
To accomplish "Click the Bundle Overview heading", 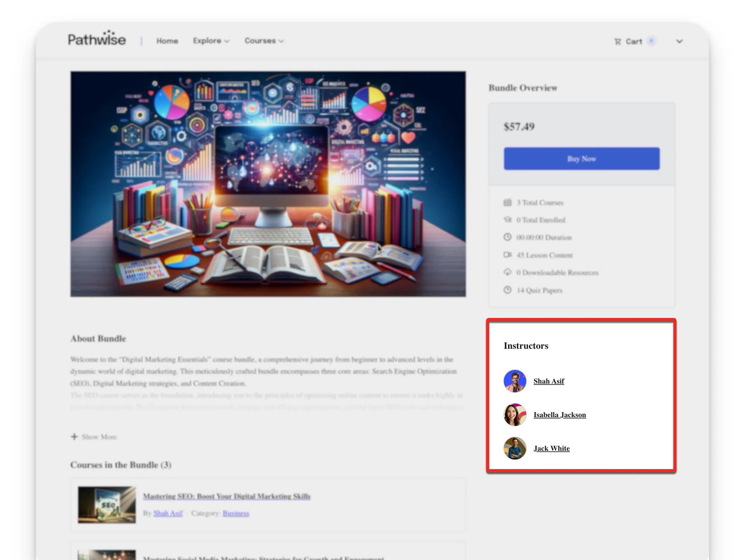I will [523, 88].
